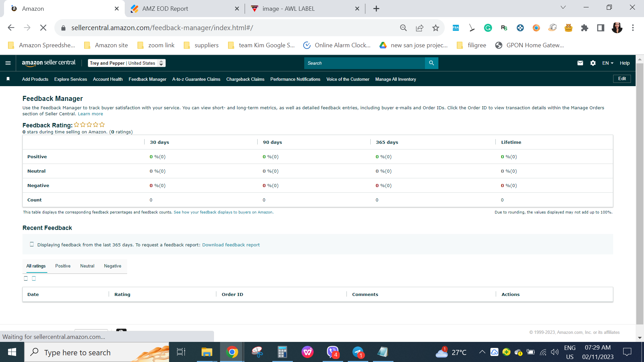Open File Explorer from taskbar

coord(207,352)
